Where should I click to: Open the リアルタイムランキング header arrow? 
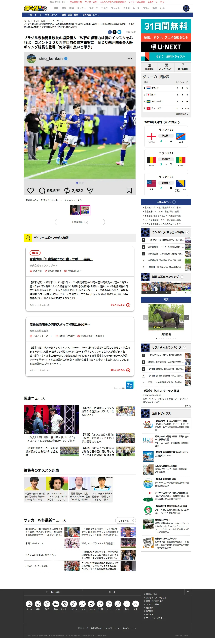pyautogui.click(x=185, y=348)
